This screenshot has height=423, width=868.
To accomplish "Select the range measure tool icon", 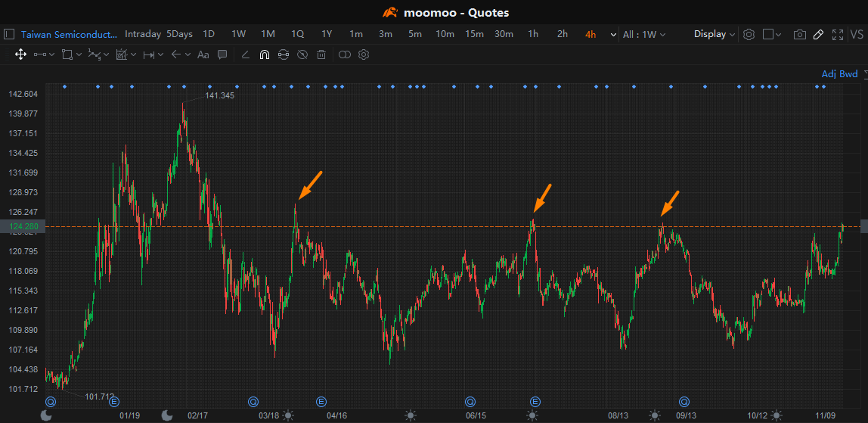I will (x=148, y=54).
